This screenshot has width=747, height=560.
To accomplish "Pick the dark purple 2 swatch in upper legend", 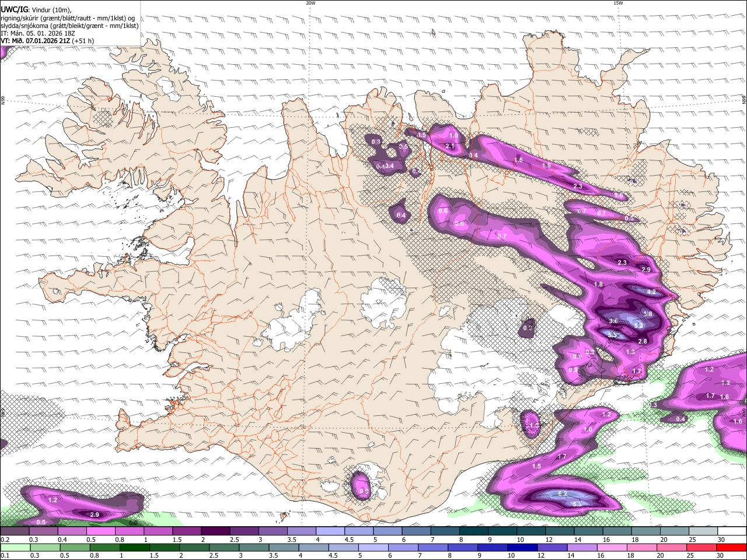I will click(x=215, y=531).
